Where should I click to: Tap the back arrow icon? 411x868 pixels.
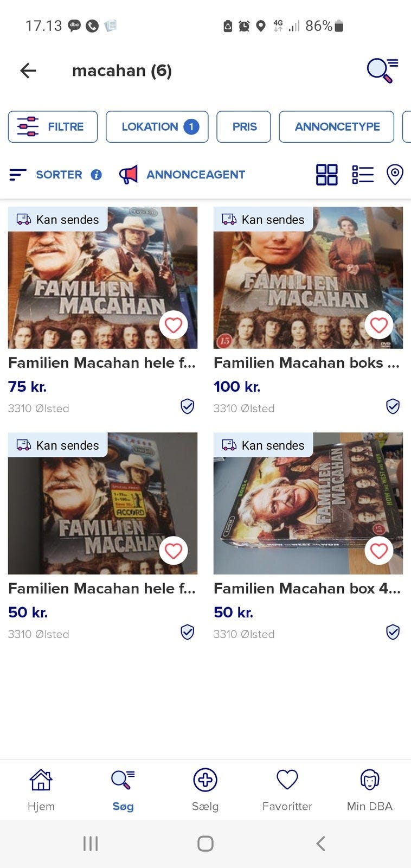[x=28, y=71]
